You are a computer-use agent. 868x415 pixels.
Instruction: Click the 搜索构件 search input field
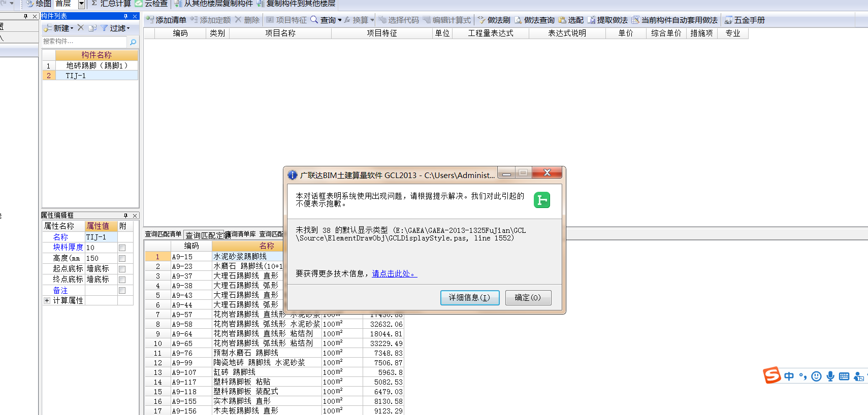[84, 42]
